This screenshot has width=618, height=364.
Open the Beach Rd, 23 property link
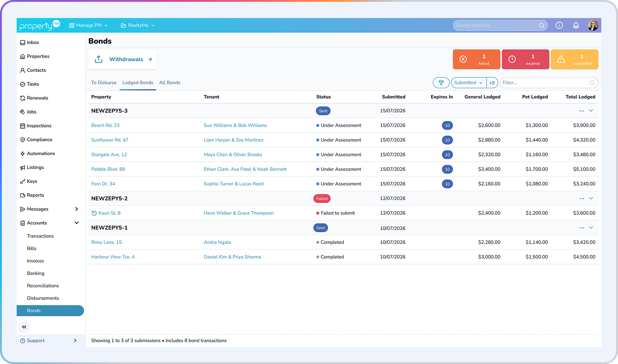pyautogui.click(x=105, y=125)
